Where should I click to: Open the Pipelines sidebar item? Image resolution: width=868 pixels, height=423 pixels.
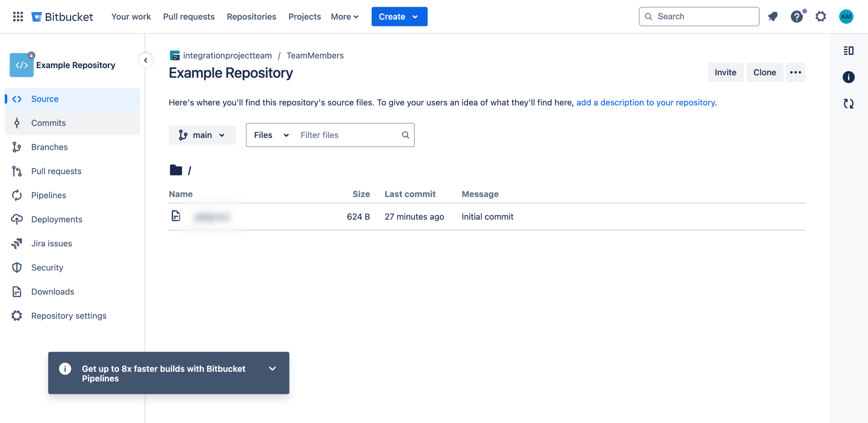click(48, 195)
